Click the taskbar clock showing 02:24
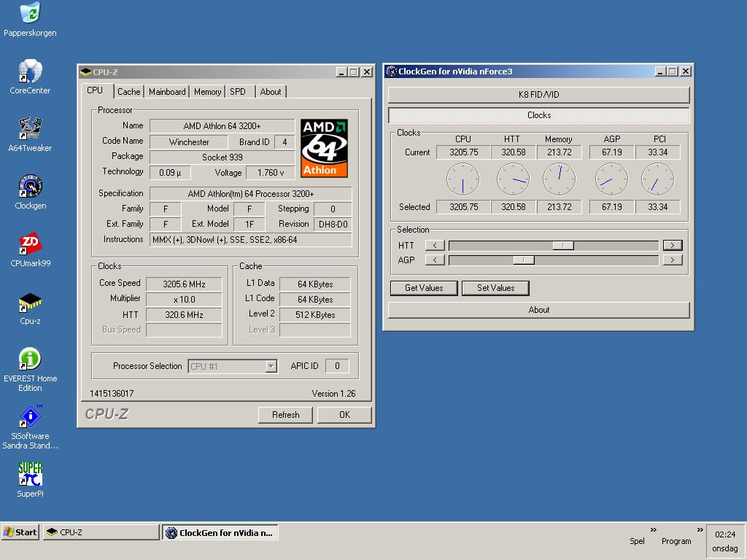This screenshot has width=747, height=560. (x=725, y=534)
